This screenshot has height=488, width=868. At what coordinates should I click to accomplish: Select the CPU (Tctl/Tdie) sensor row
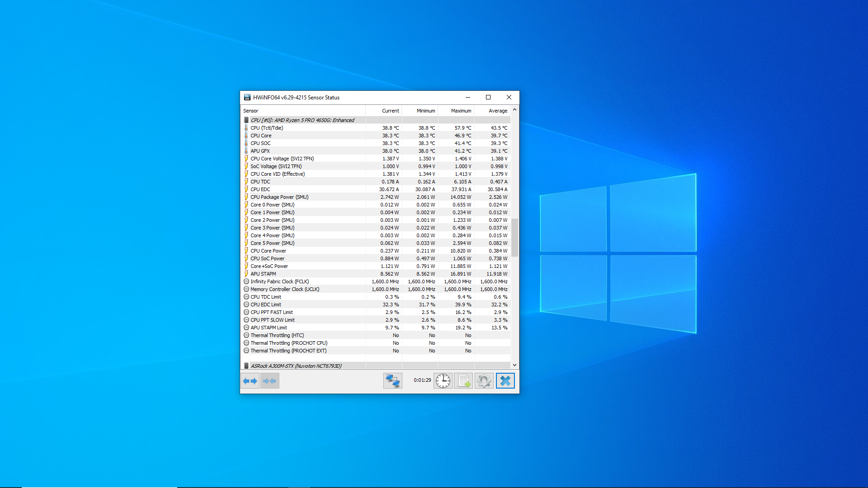click(x=267, y=128)
